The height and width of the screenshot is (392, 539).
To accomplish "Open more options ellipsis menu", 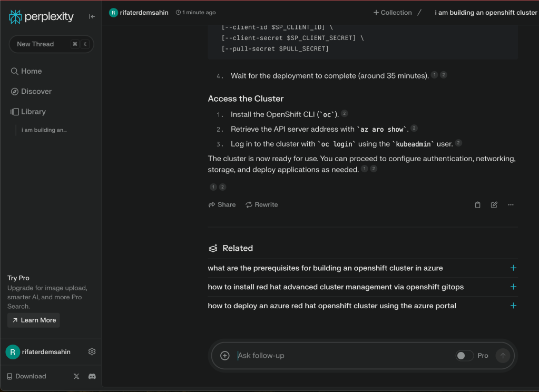I will pos(511,205).
